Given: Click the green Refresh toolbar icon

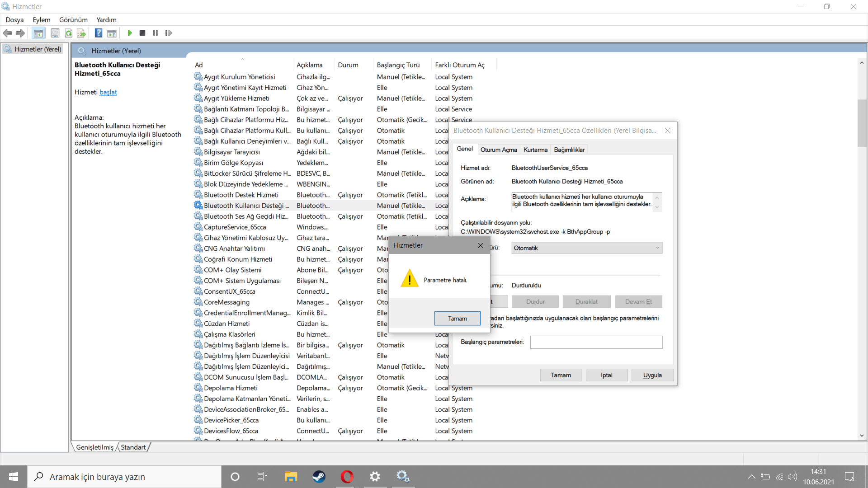Looking at the screenshot, I should coord(69,33).
